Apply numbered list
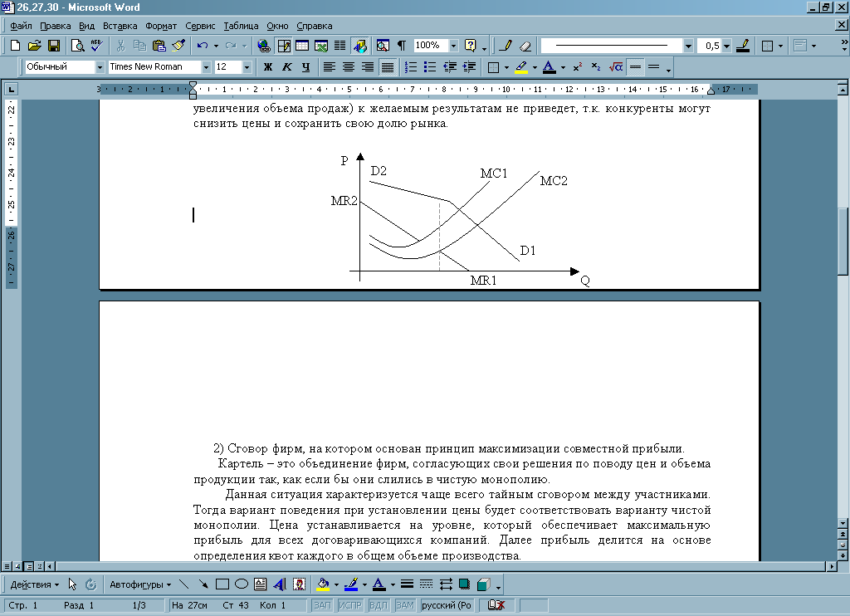 (411, 67)
